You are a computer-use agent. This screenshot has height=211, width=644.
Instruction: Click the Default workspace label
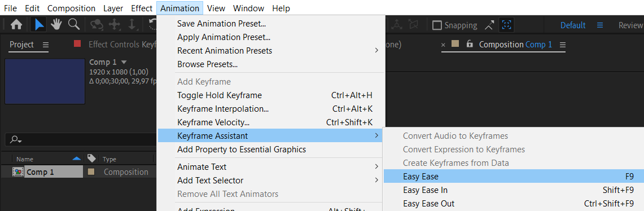(572, 25)
